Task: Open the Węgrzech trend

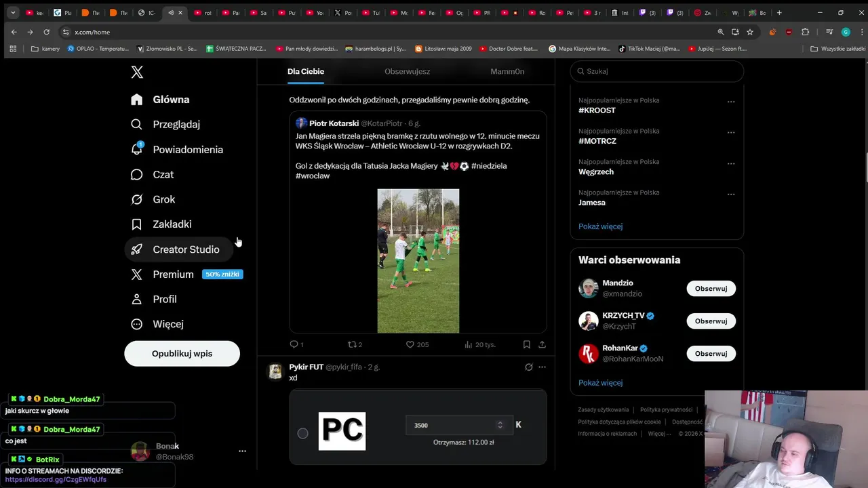Action: coord(596,171)
